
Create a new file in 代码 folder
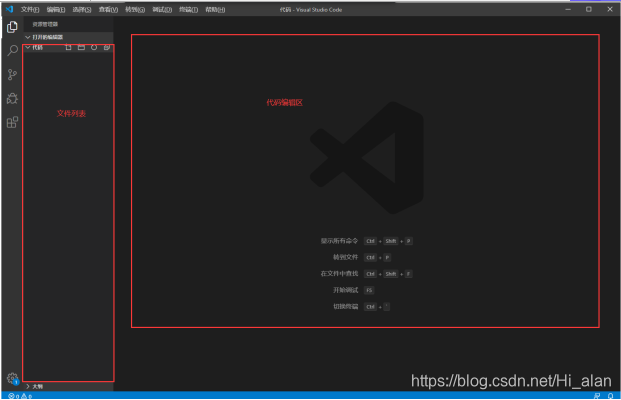point(69,48)
